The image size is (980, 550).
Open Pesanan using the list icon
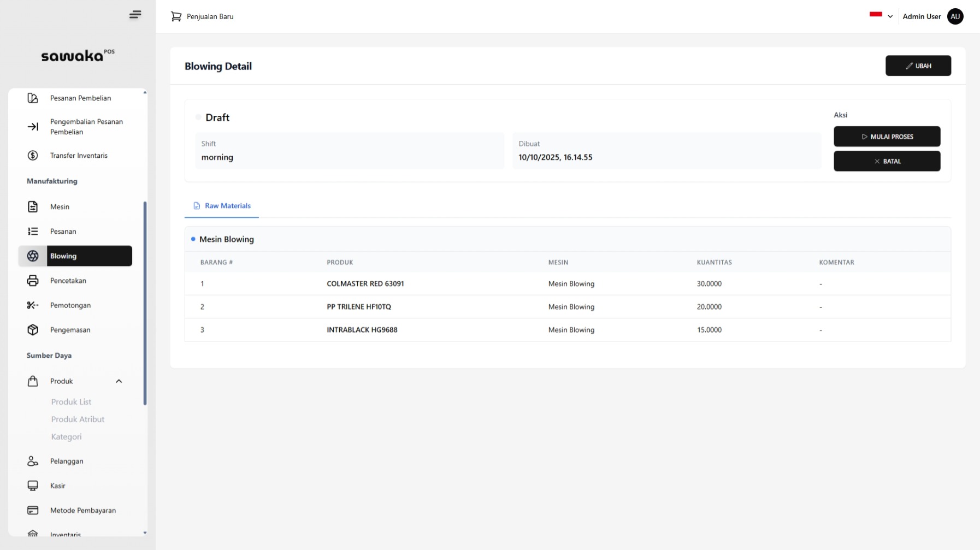click(33, 231)
